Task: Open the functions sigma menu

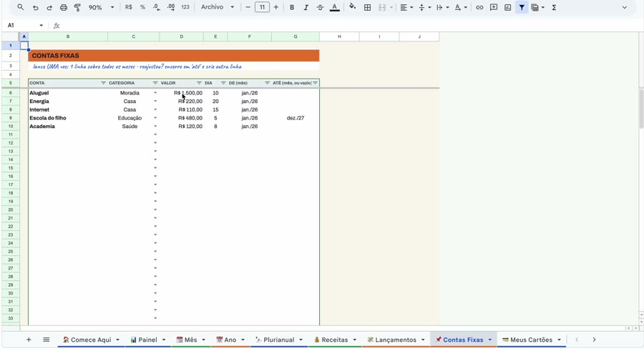Action: (554, 7)
